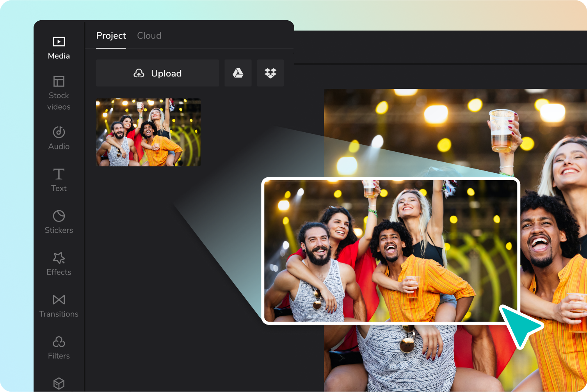
Task: Import from Google Drive
Action: pyautogui.click(x=238, y=73)
